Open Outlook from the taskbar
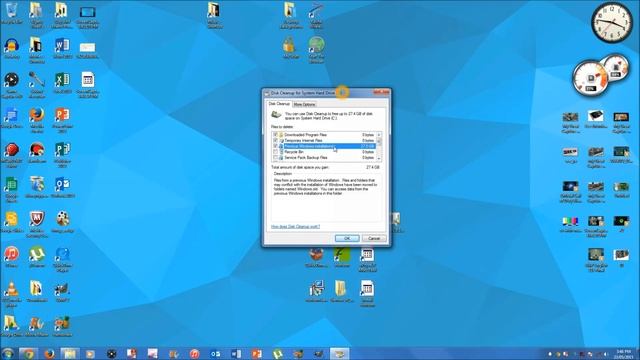 215,354
